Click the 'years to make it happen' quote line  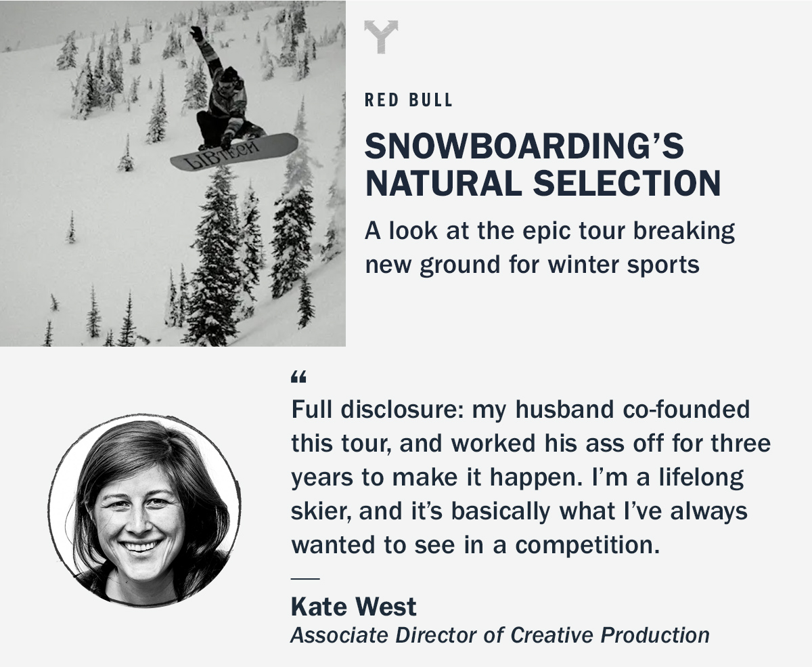click(x=518, y=478)
